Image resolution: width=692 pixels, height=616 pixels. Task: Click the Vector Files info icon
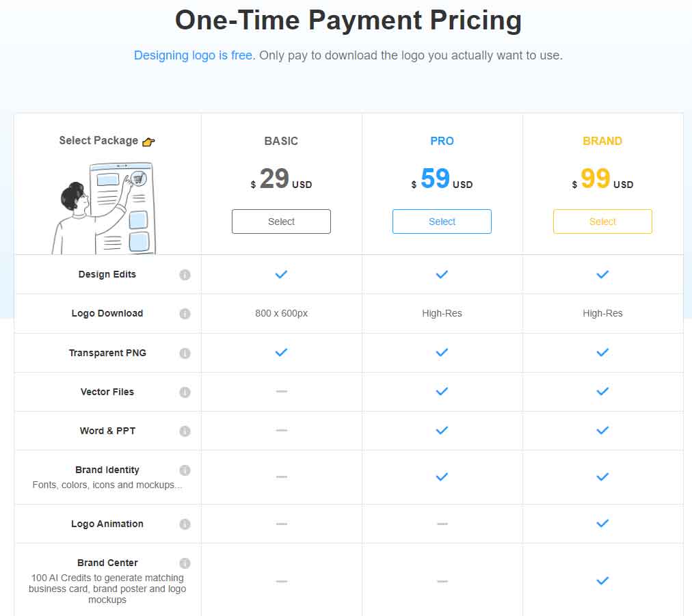coord(185,392)
